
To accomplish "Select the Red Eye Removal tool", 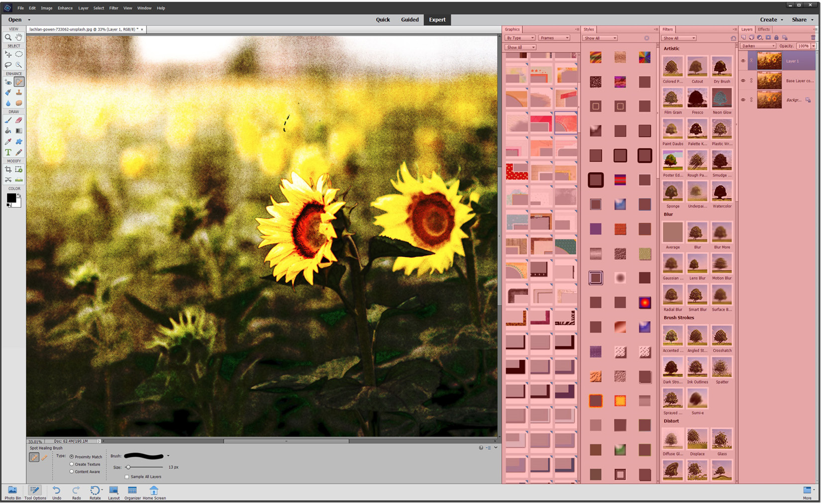I will tap(8, 82).
